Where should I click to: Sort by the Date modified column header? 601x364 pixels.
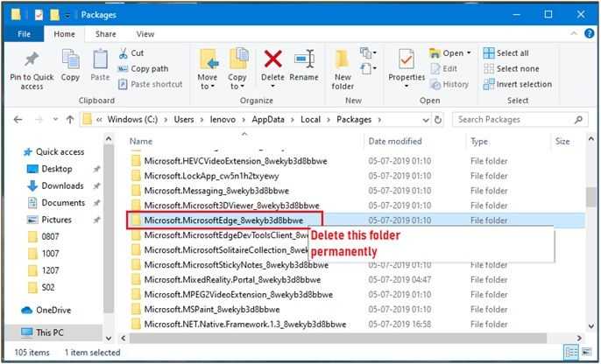395,141
